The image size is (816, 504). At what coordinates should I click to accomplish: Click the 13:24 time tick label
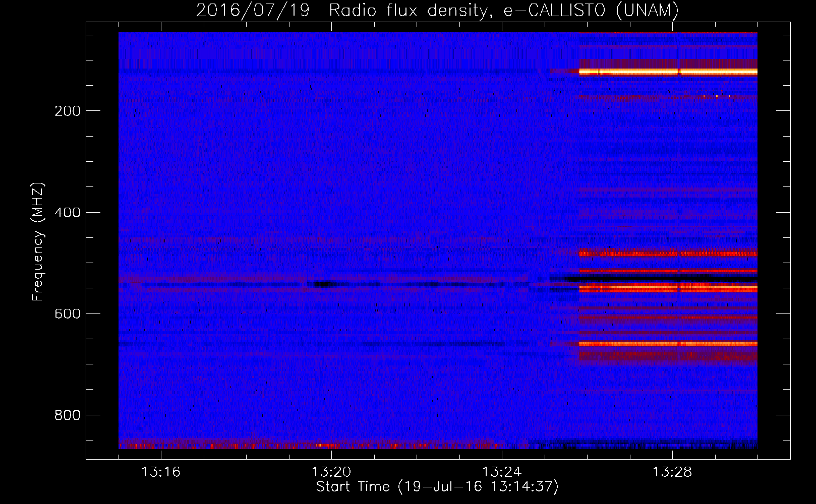coord(502,472)
